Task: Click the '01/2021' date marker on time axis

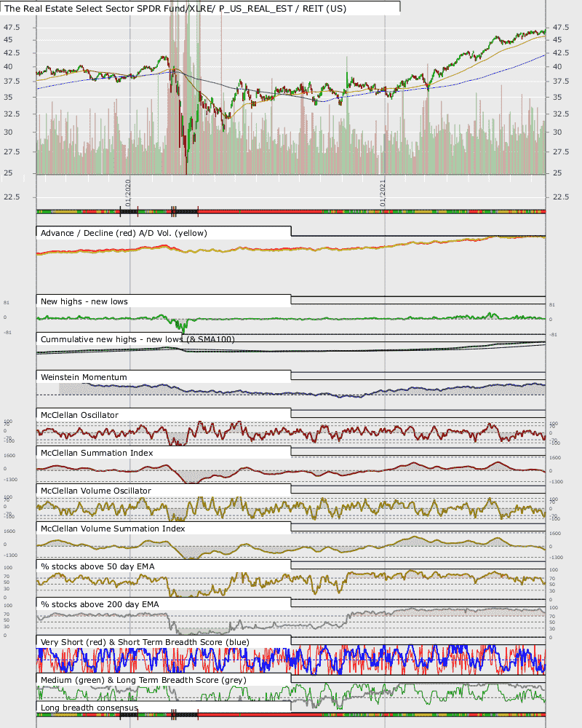Action: coord(383,193)
